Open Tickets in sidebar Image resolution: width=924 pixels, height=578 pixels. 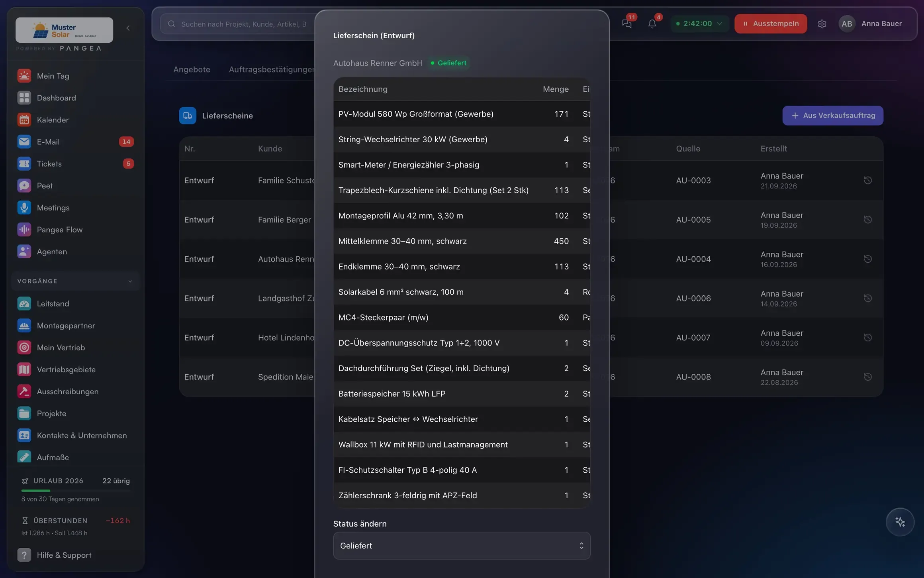(x=75, y=163)
